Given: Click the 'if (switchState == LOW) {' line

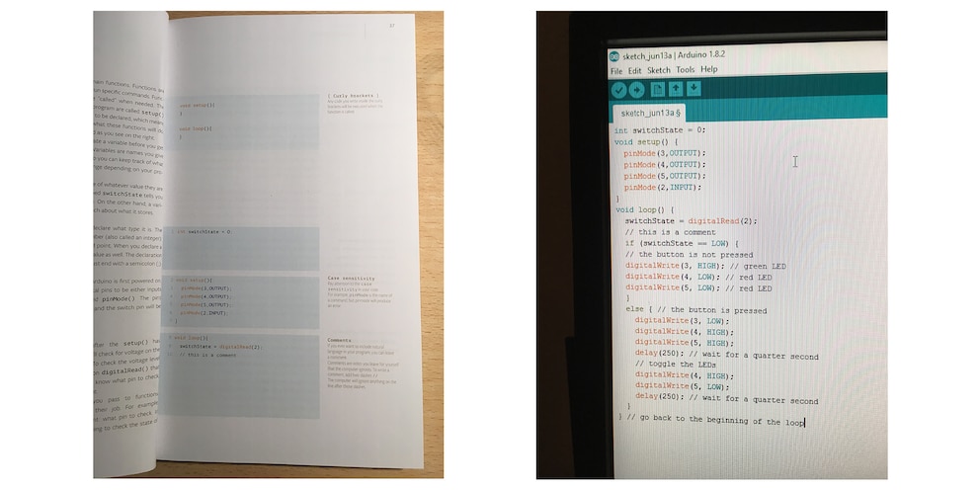Looking at the screenshot, I should [683, 244].
